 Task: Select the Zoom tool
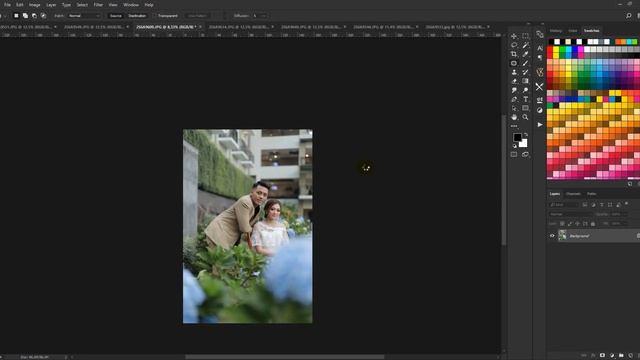pos(525,117)
